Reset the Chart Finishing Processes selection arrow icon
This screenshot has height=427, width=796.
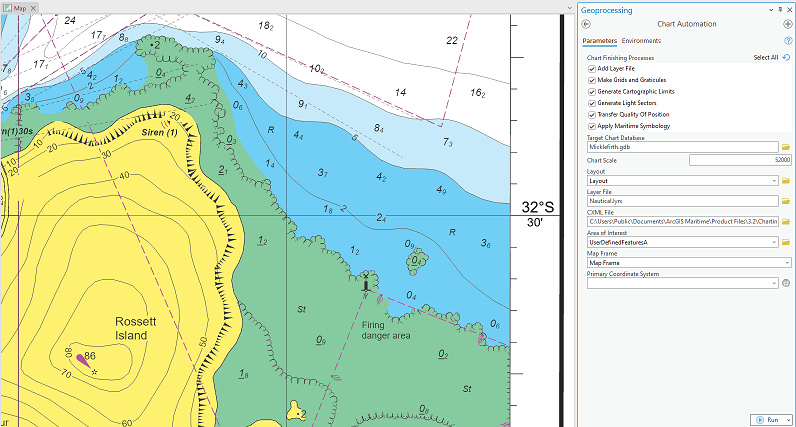pyautogui.click(x=786, y=57)
